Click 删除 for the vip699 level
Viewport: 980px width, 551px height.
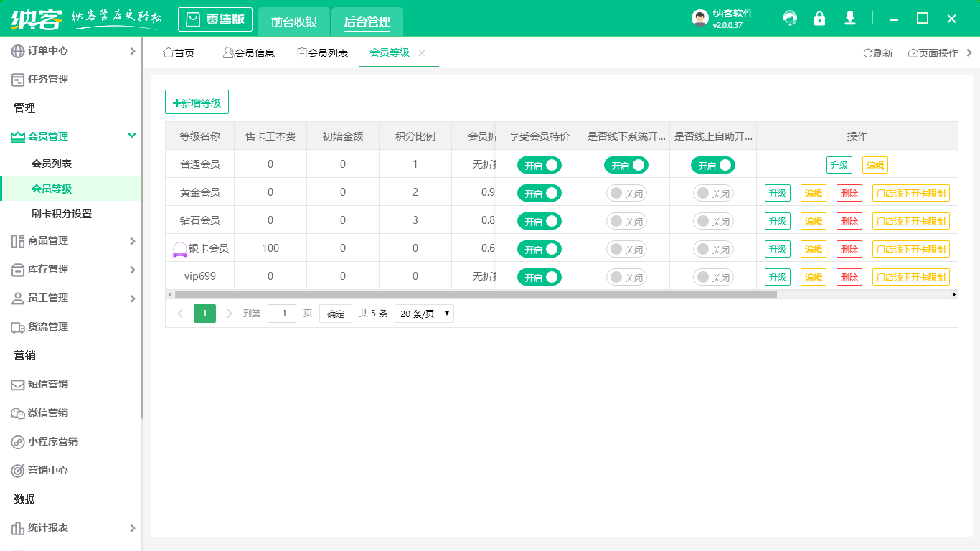tap(849, 276)
